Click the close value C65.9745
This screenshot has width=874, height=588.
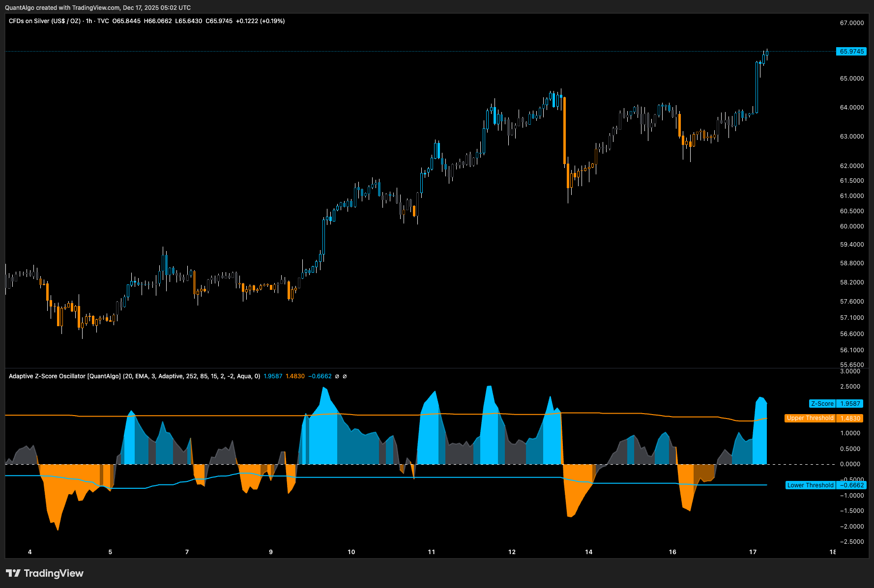coord(219,21)
